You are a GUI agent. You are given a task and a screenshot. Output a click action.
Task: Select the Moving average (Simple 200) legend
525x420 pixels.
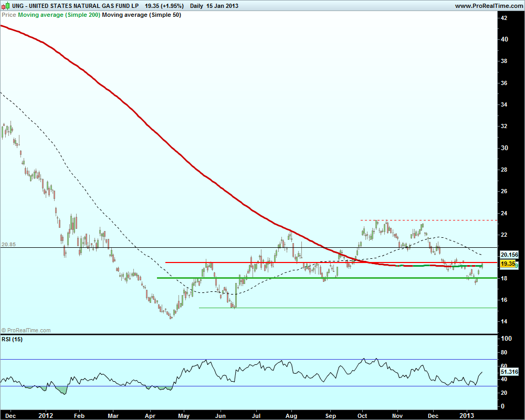coord(59,15)
